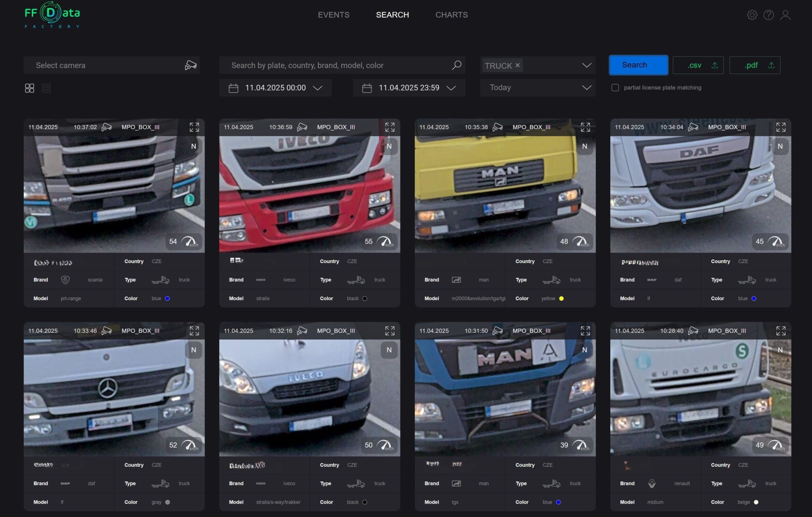Open the vehicle type filter dropdown
Screen dimensions: 812x517
tap(587, 65)
